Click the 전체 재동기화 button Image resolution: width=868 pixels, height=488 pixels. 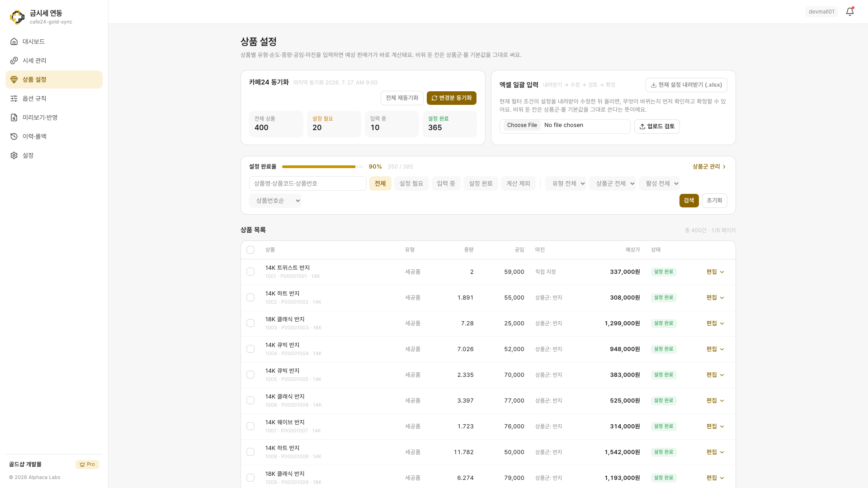[x=402, y=98]
